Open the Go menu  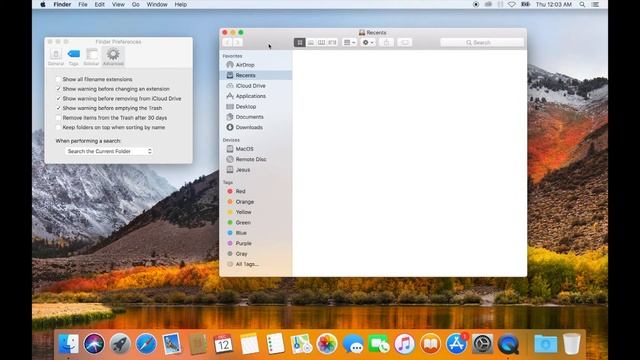136,4
